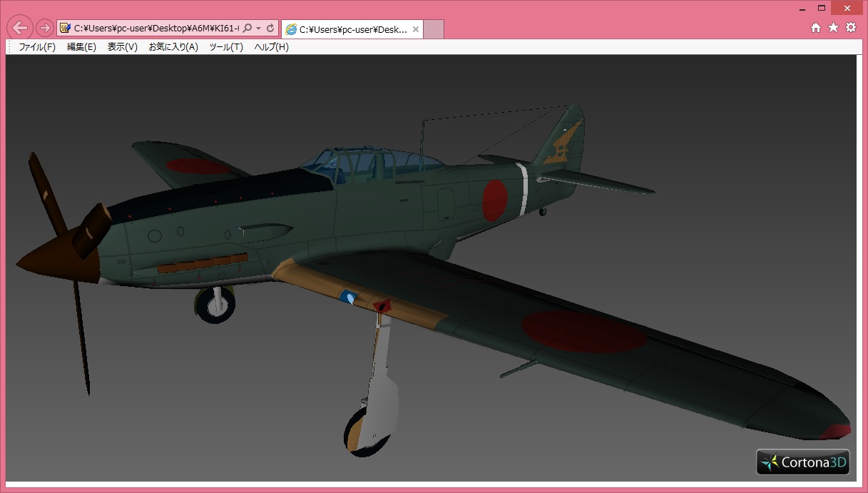This screenshot has width=868, height=493.
Task: Open the Tools gear icon
Action: (x=850, y=28)
